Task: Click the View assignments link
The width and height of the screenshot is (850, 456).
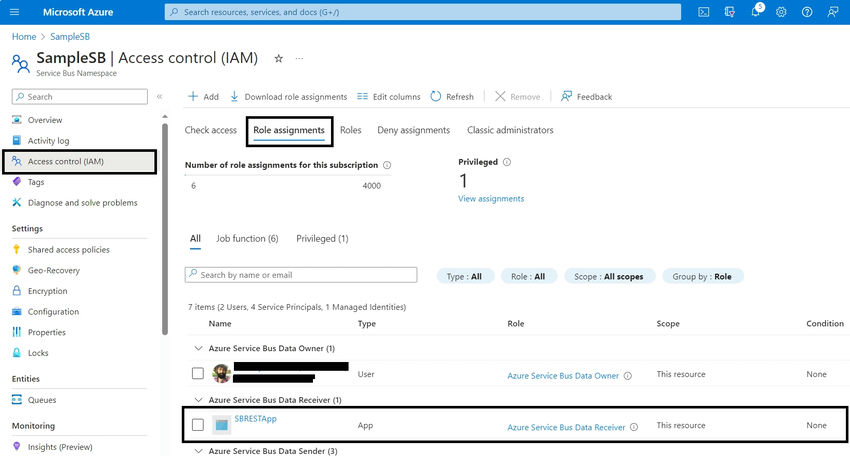Action: [x=491, y=199]
